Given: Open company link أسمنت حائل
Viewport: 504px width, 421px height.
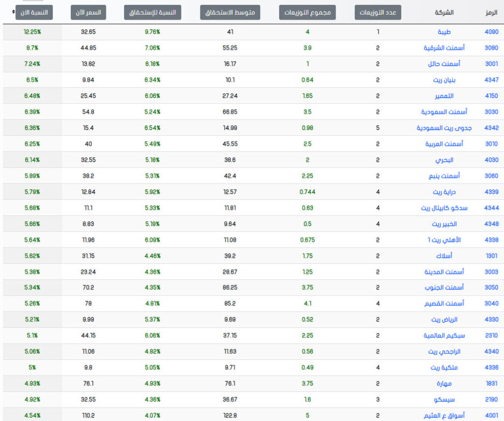Looking at the screenshot, I should (x=444, y=64).
